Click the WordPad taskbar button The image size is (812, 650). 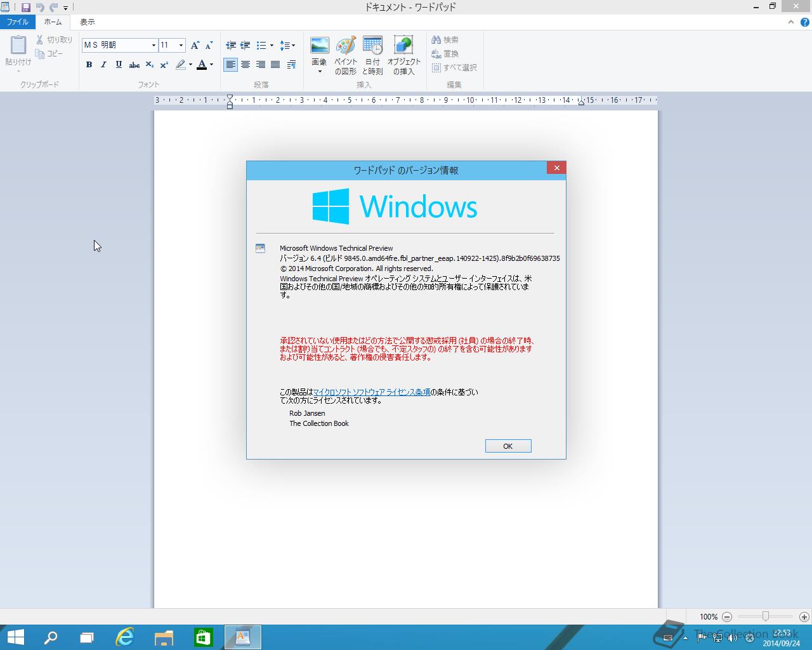pos(243,637)
